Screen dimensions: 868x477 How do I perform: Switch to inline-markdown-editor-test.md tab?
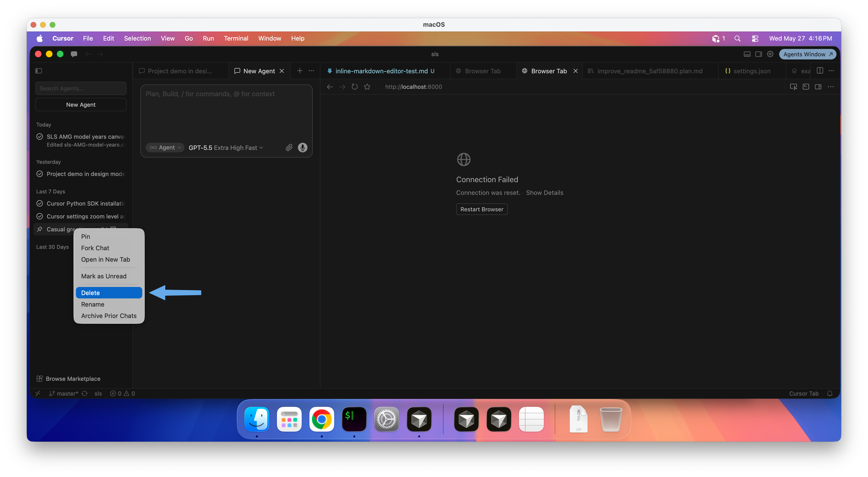click(385, 71)
